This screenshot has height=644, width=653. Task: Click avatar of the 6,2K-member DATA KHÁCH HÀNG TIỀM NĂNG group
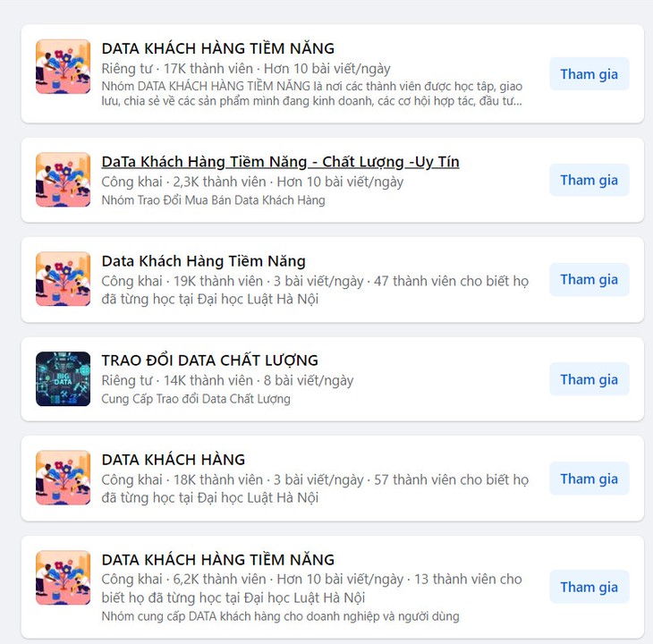(x=63, y=578)
